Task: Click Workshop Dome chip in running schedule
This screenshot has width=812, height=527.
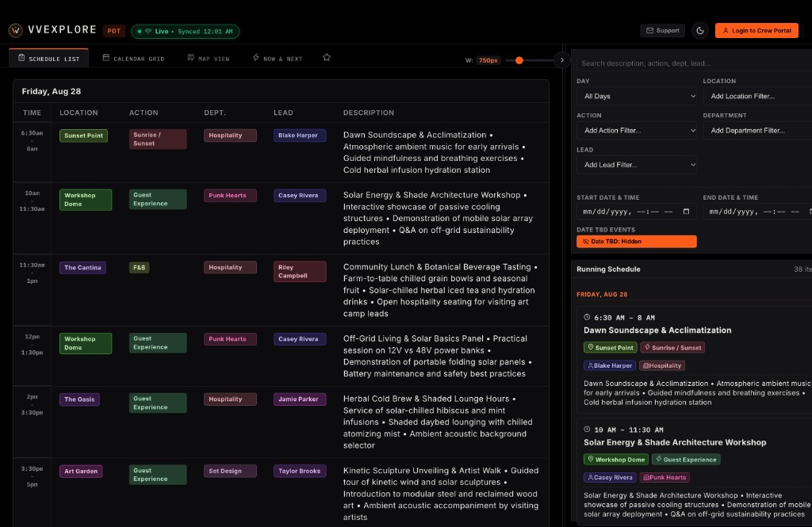Action: click(x=616, y=460)
